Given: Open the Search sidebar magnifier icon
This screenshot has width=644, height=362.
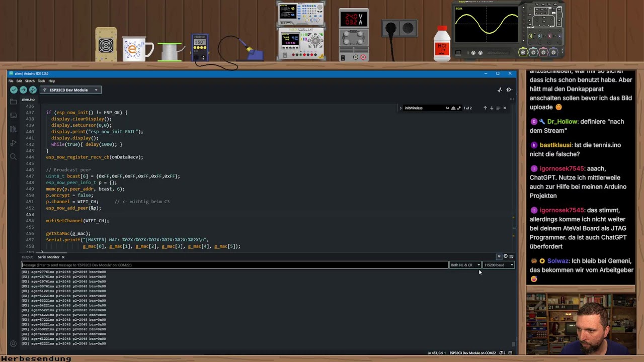Looking at the screenshot, I should pyautogui.click(x=13, y=157).
